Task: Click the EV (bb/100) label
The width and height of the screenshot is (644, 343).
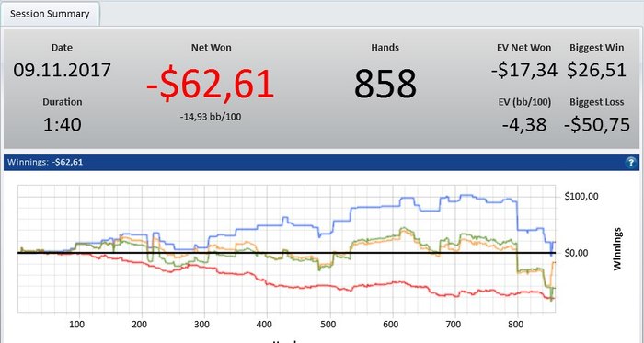Action: coord(524,102)
